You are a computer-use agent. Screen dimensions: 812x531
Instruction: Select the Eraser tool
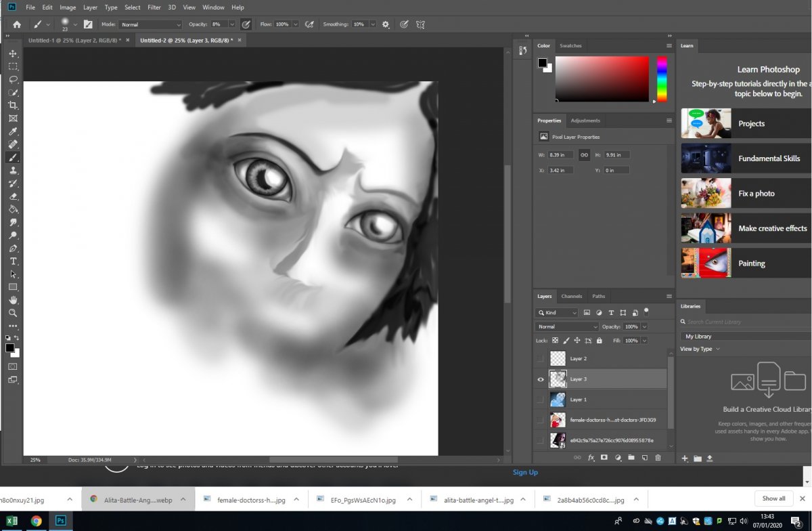pyautogui.click(x=13, y=196)
